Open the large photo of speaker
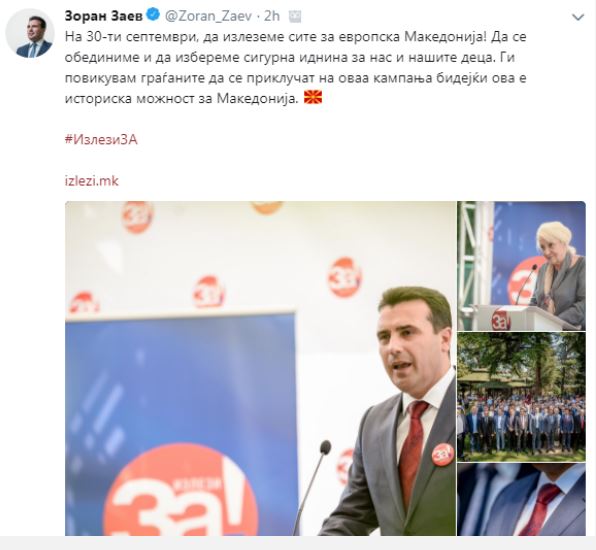This screenshot has height=550, width=596. 260,368
